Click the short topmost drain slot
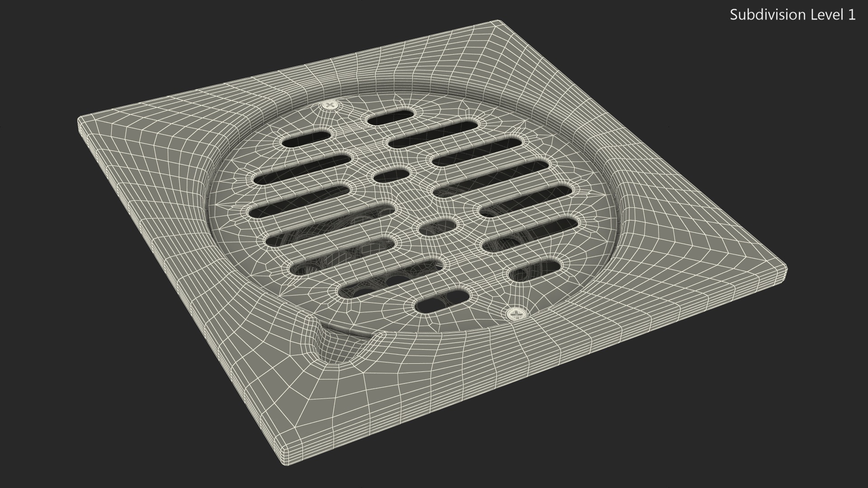Viewport: 868px width, 488px height. (391, 118)
